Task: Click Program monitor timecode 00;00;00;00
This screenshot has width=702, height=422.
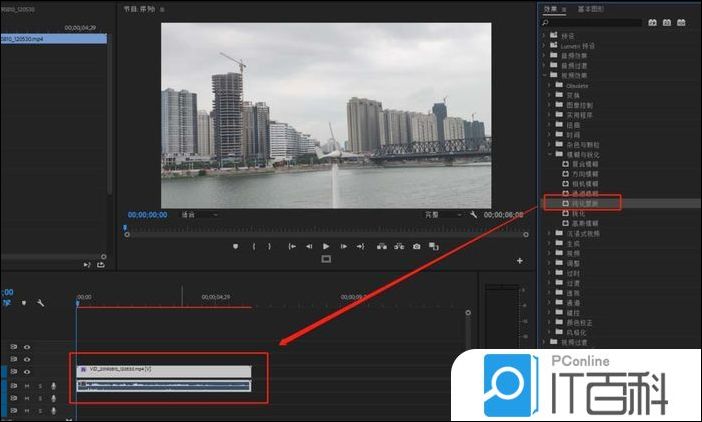Action: pos(147,215)
